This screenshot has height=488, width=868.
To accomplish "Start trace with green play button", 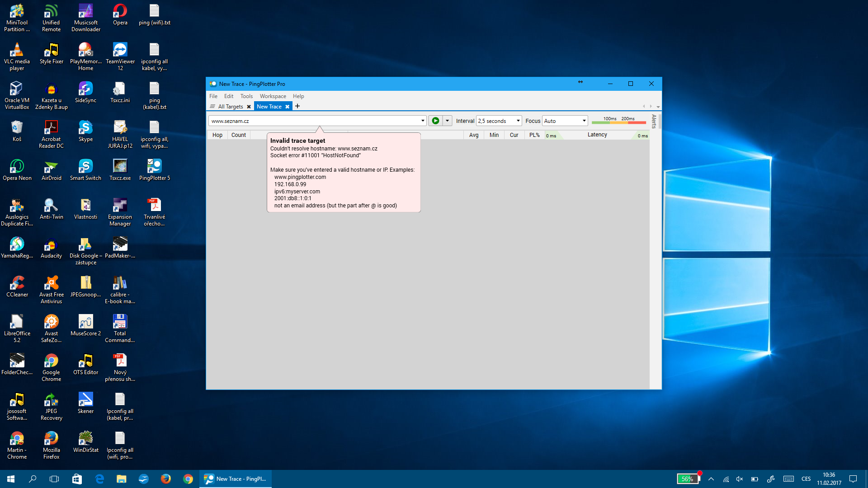I will tap(435, 121).
